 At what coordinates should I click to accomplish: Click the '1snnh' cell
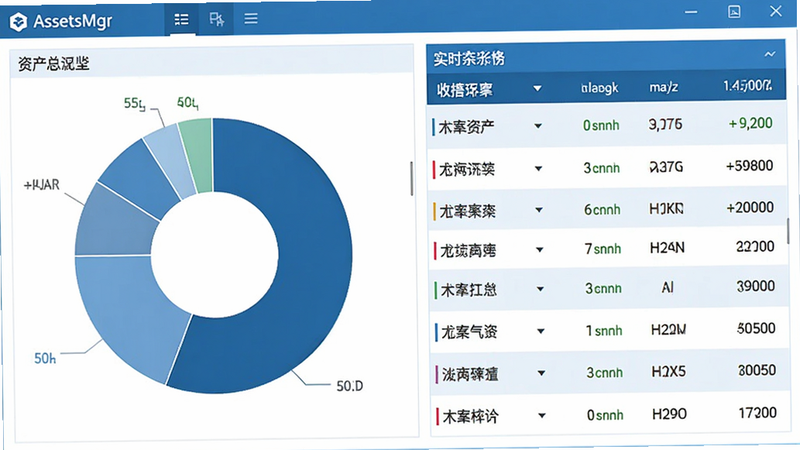[x=604, y=331]
